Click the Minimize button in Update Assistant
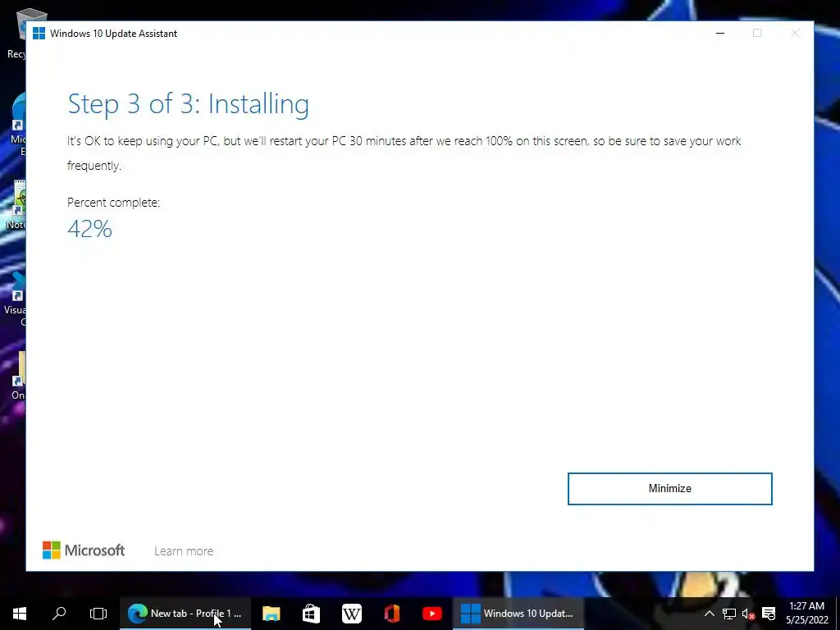 [x=669, y=489]
